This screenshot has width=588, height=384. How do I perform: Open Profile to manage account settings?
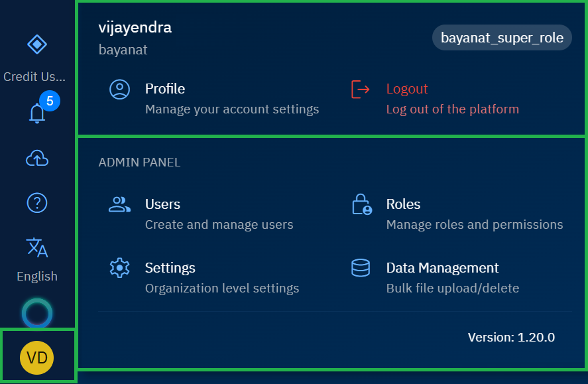pyautogui.click(x=164, y=88)
